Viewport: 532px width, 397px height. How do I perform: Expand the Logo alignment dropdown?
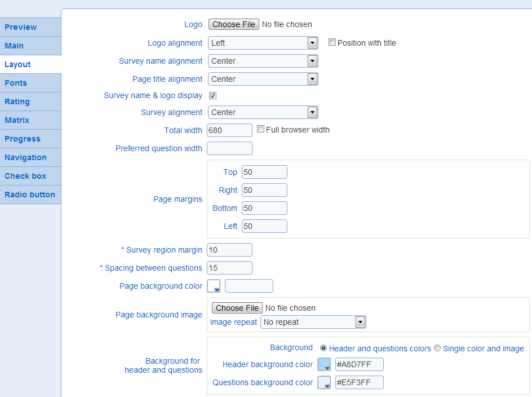(x=263, y=43)
